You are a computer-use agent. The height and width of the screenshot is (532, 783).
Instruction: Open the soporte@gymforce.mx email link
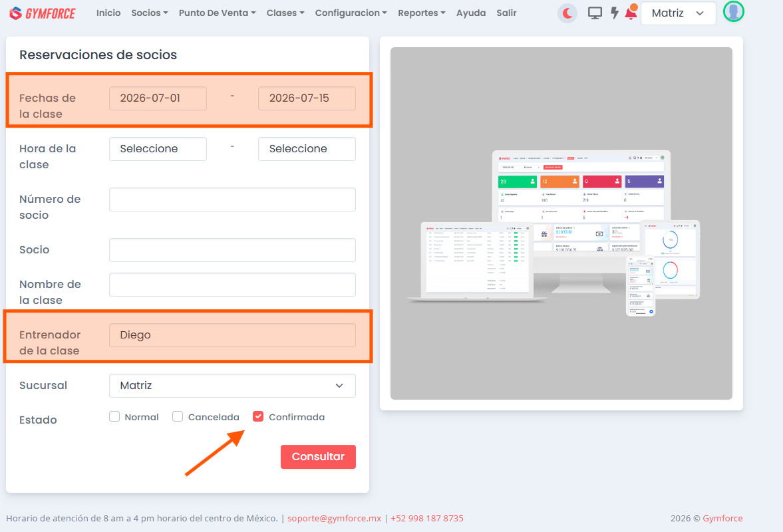click(334, 518)
